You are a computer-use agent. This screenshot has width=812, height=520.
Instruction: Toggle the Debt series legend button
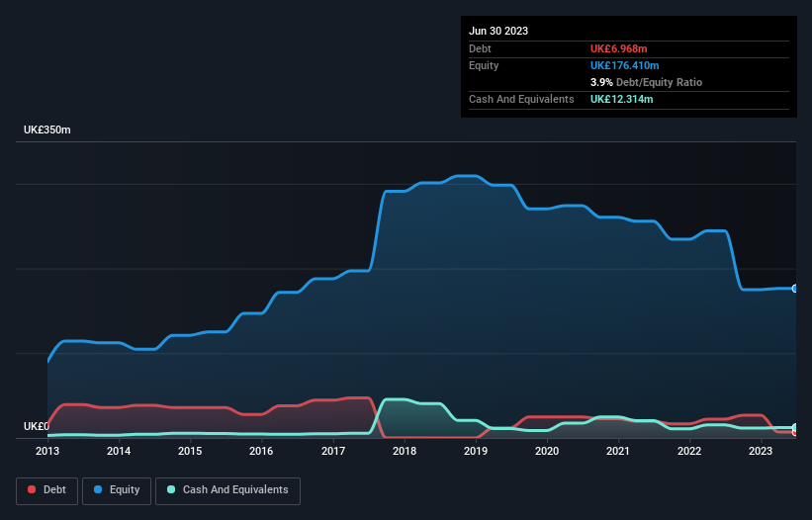[x=47, y=490]
